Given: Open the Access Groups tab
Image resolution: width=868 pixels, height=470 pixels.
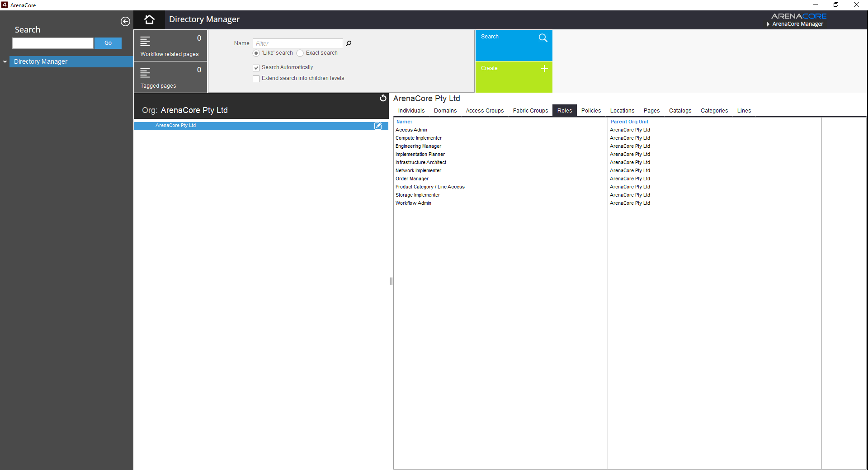Looking at the screenshot, I should (x=485, y=111).
